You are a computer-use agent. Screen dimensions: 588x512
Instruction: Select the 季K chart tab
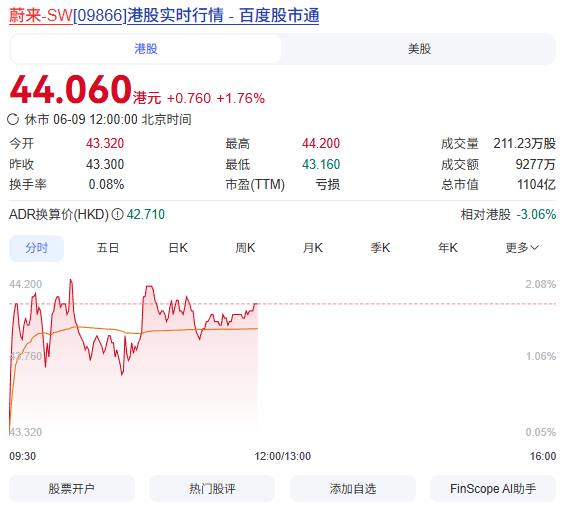click(380, 248)
